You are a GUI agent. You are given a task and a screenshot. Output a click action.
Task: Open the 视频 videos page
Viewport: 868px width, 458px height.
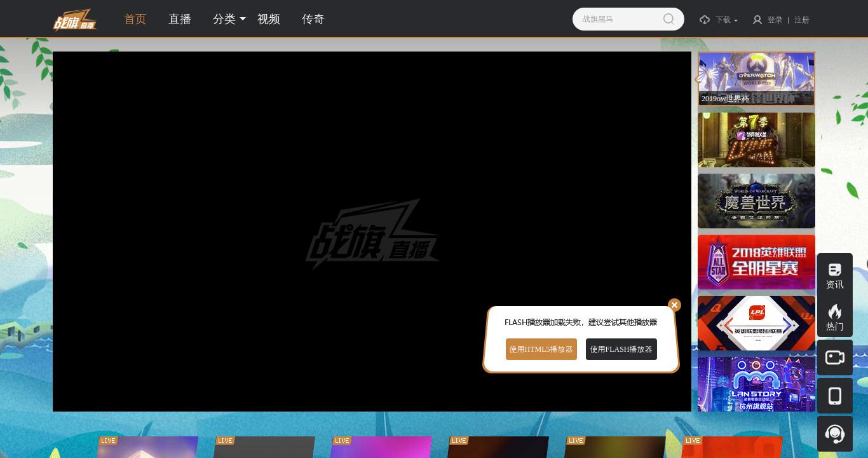pos(269,19)
